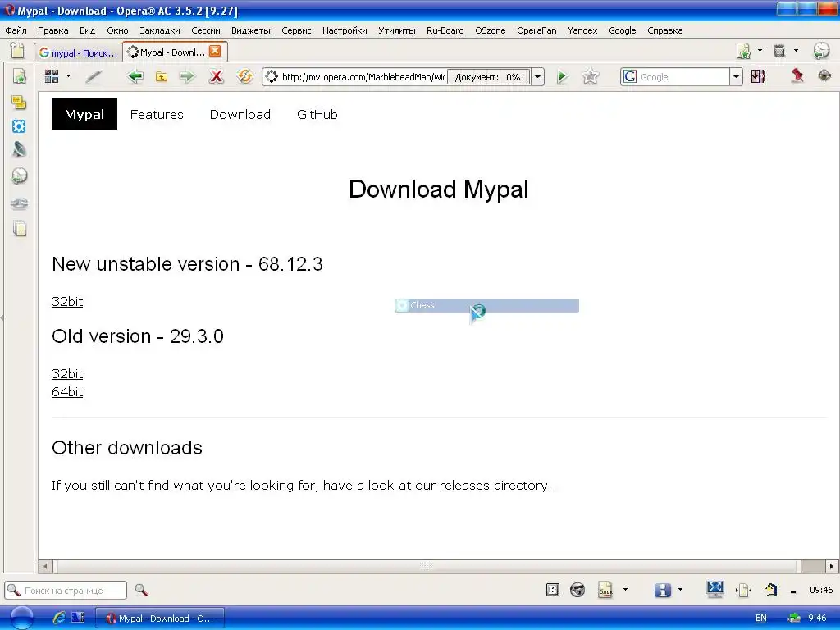The image size is (840, 630).
Task: Go back with the green left arrow
Action: click(x=135, y=76)
